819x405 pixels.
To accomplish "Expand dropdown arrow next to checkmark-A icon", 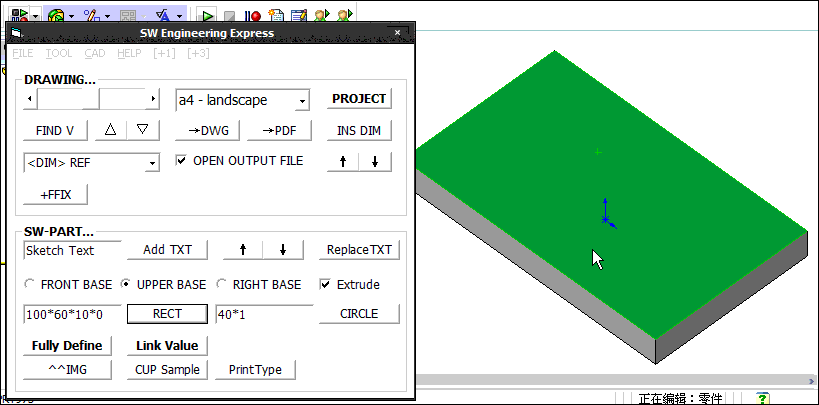I will [x=180, y=16].
